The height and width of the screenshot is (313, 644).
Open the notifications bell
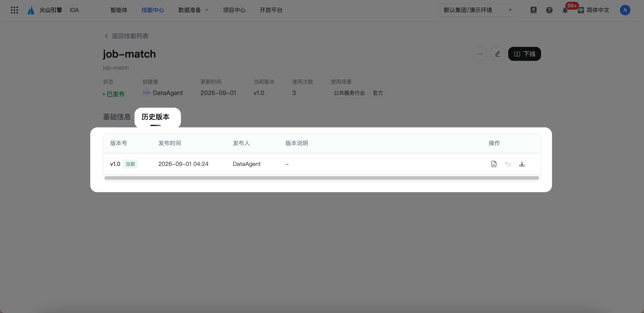[x=565, y=10]
